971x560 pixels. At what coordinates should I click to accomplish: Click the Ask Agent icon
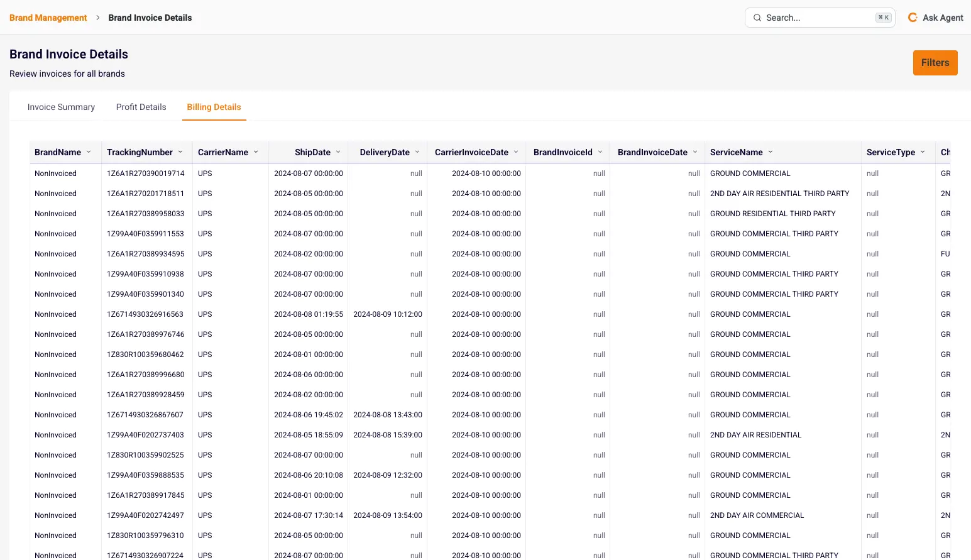pos(913,18)
